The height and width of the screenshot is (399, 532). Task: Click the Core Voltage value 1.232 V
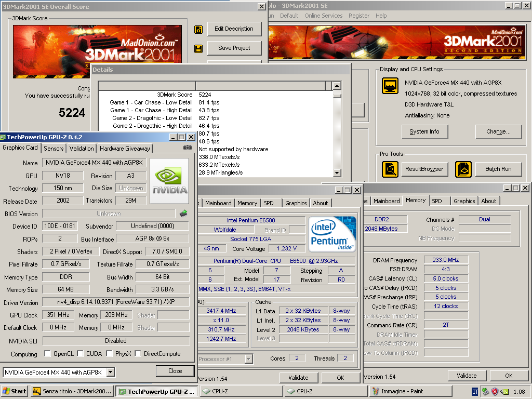click(287, 249)
